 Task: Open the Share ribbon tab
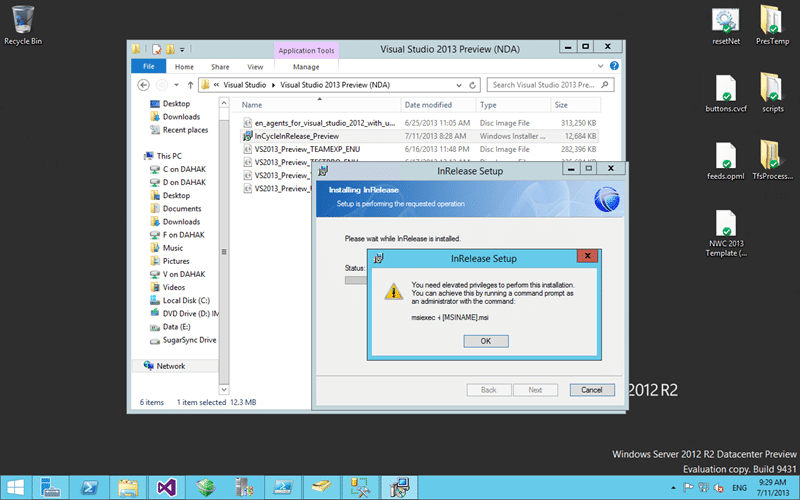tap(220, 67)
